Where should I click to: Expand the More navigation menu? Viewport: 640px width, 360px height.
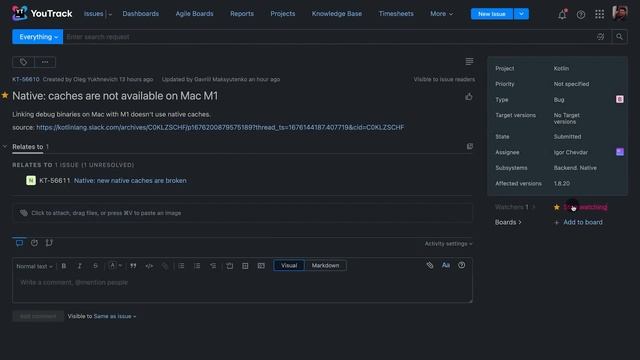tap(441, 14)
